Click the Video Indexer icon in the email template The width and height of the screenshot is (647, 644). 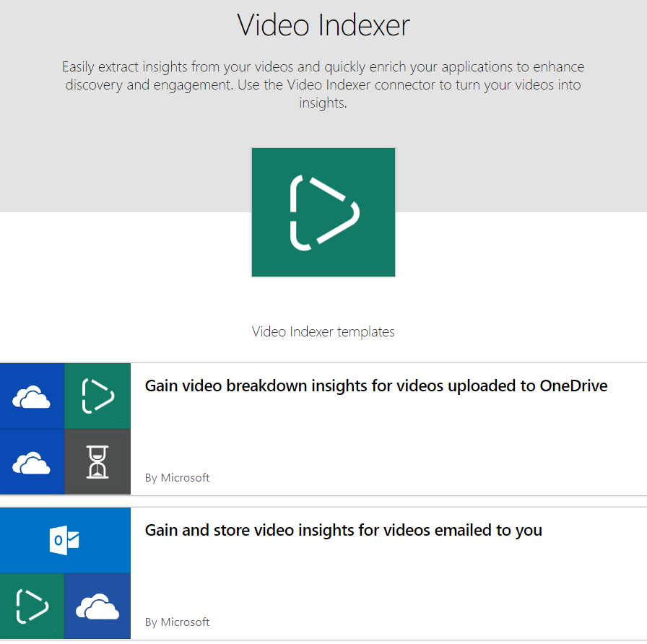(32, 606)
